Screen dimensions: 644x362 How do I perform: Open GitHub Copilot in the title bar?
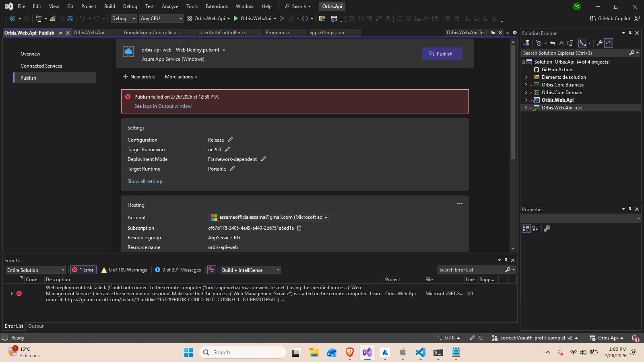tap(610, 19)
